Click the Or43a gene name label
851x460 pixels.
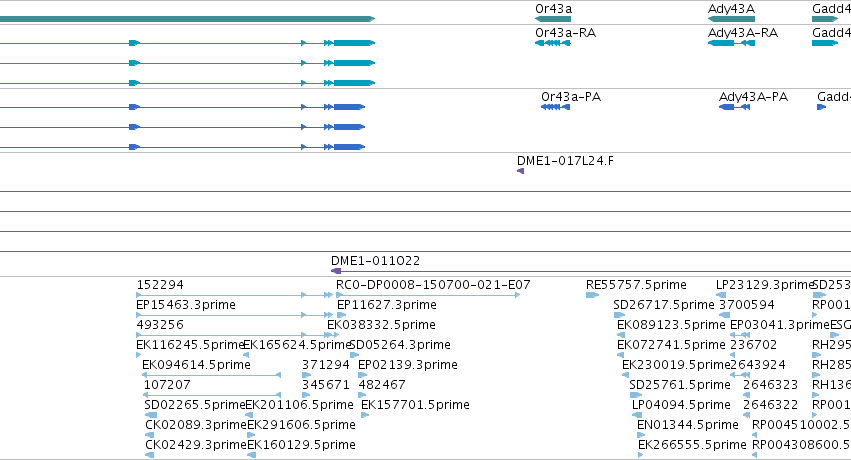pyautogui.click(x=553, y=9)
